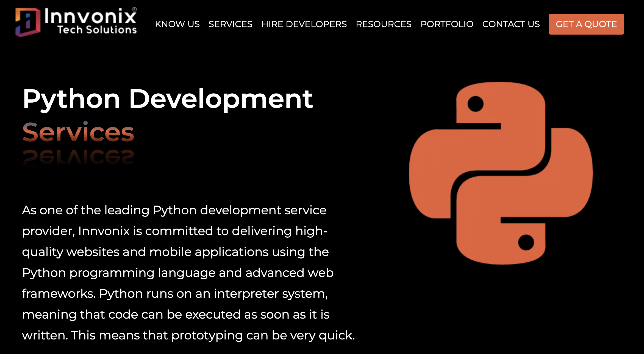Click the line ending 'prototyping can be very quick.'
This screenshot has height=354, width=644.
(188, 336)
